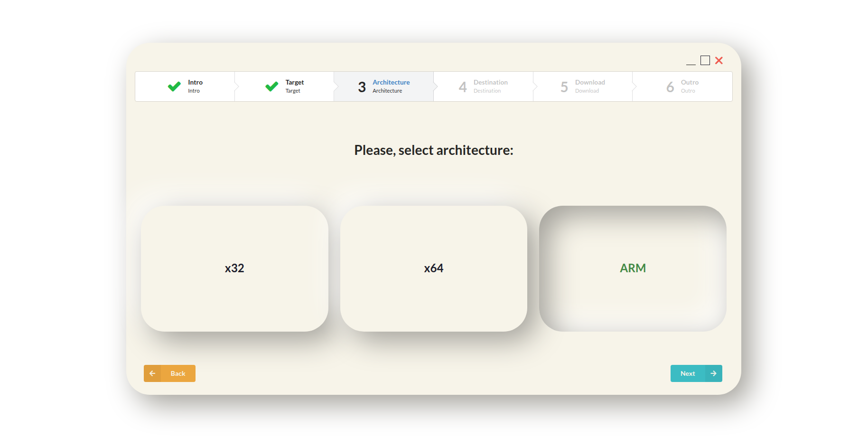Screen dimensions: 868x439
Task: Click the green checkmark on the Target step
Action: point(271,86)
